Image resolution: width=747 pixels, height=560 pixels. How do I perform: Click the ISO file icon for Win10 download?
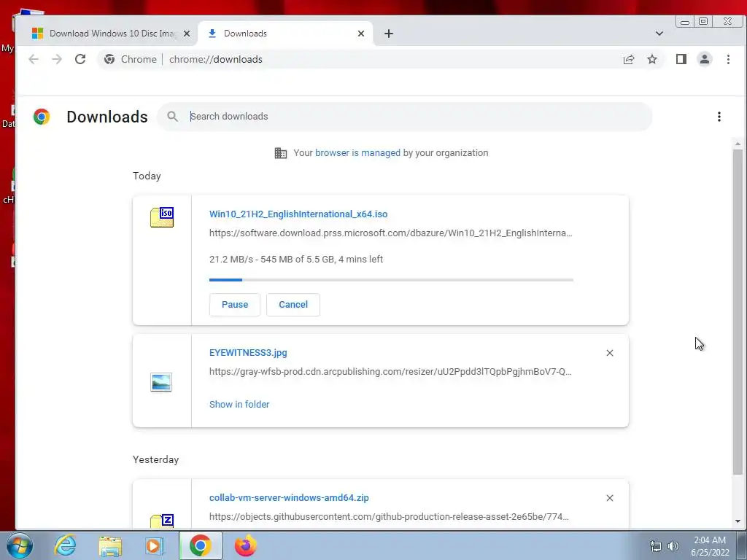(162, 217)
